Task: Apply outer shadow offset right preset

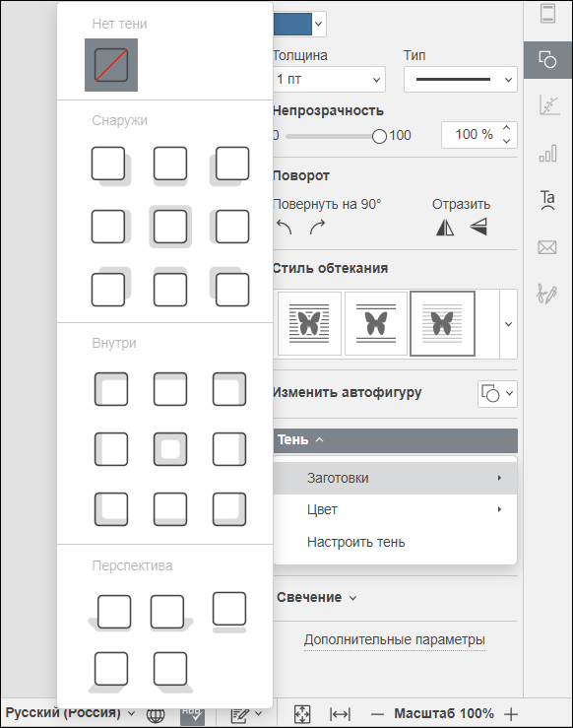Action: click(x=111, y=227)
